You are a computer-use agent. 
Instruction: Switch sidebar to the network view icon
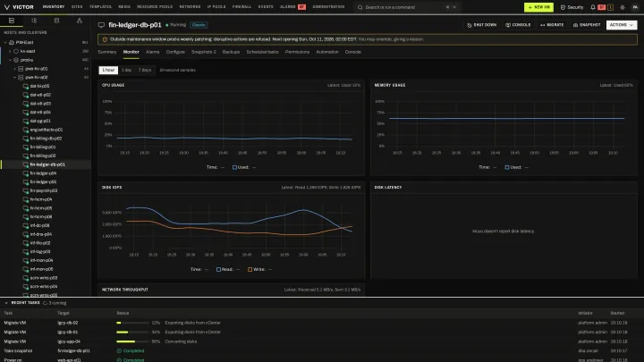(x=80, y=21)
